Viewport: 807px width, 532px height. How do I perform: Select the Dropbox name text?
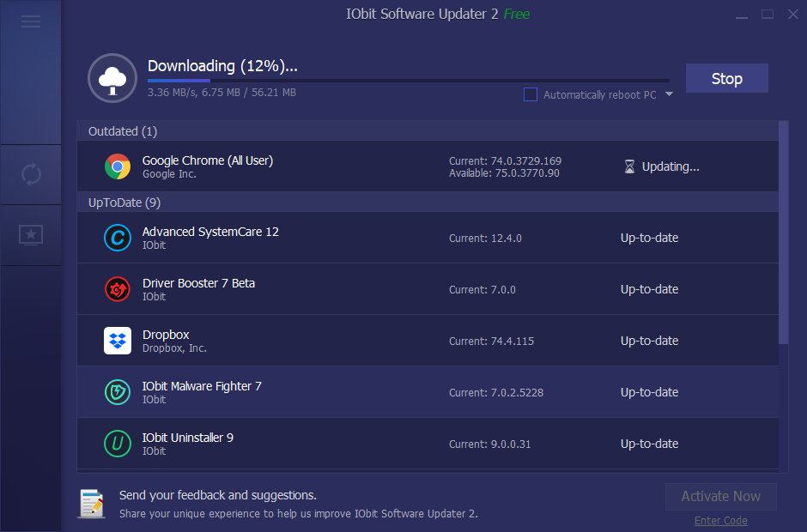(166, 335)
